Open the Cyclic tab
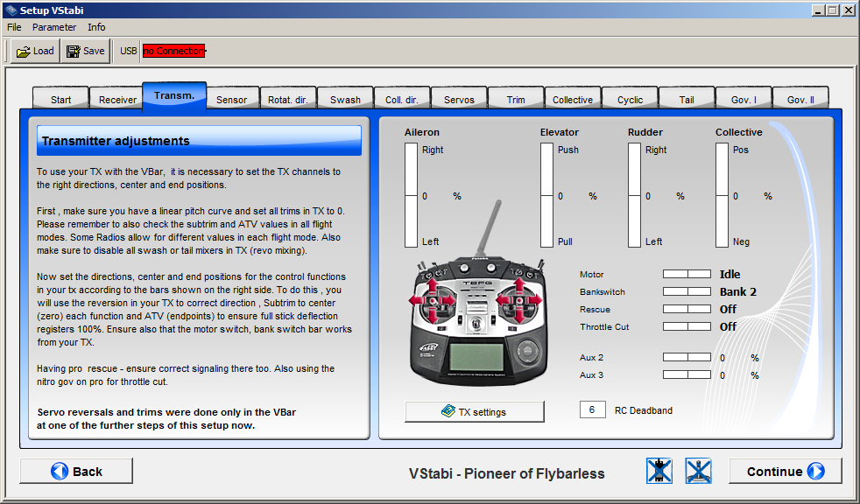The height and width of the screenshot is (504, 860). [x=631, y=99]
